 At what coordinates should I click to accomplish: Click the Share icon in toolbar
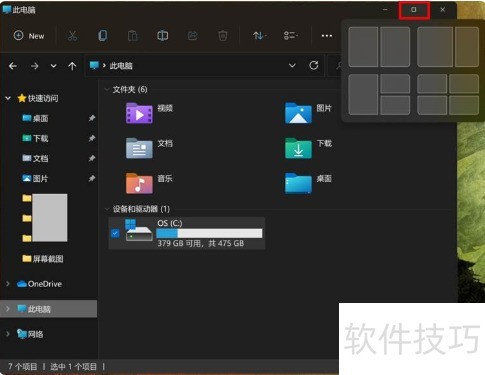click(x=193, y=36)
